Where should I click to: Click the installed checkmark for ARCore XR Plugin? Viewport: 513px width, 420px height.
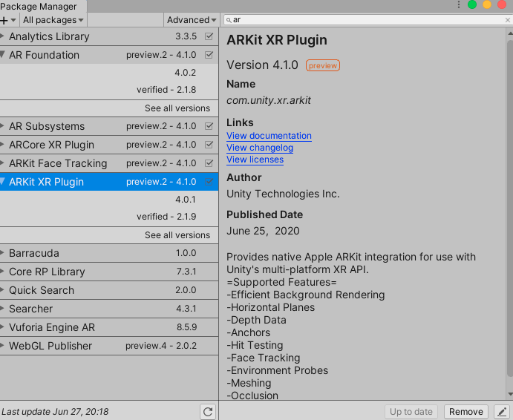click(209, 145)
